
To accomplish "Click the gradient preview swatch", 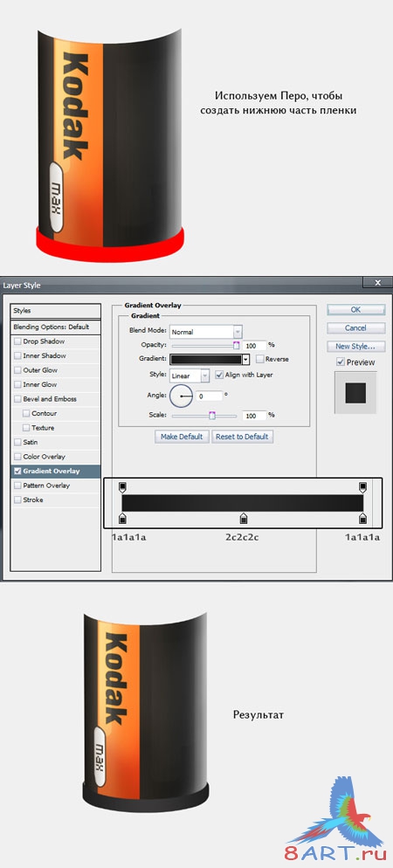I will point(206,359).
